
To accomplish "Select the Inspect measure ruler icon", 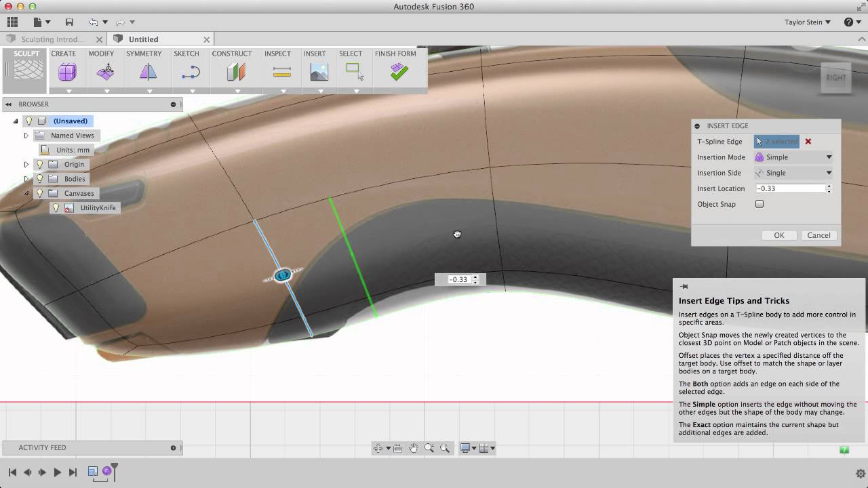I will [x=281, y=72].
